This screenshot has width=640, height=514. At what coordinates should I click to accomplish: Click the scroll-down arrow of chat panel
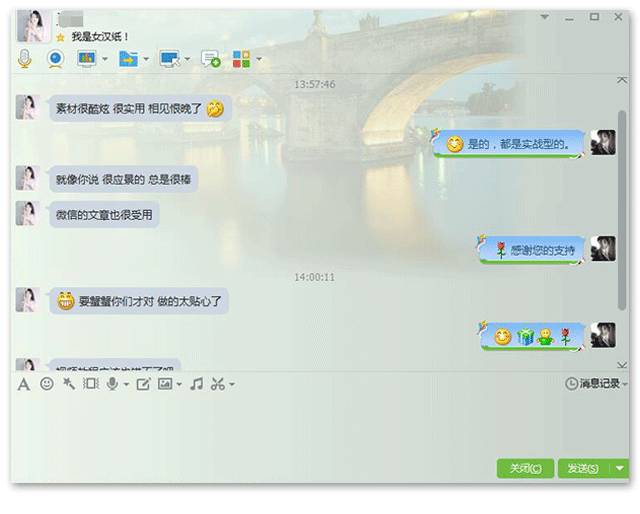tap(622, 365)
